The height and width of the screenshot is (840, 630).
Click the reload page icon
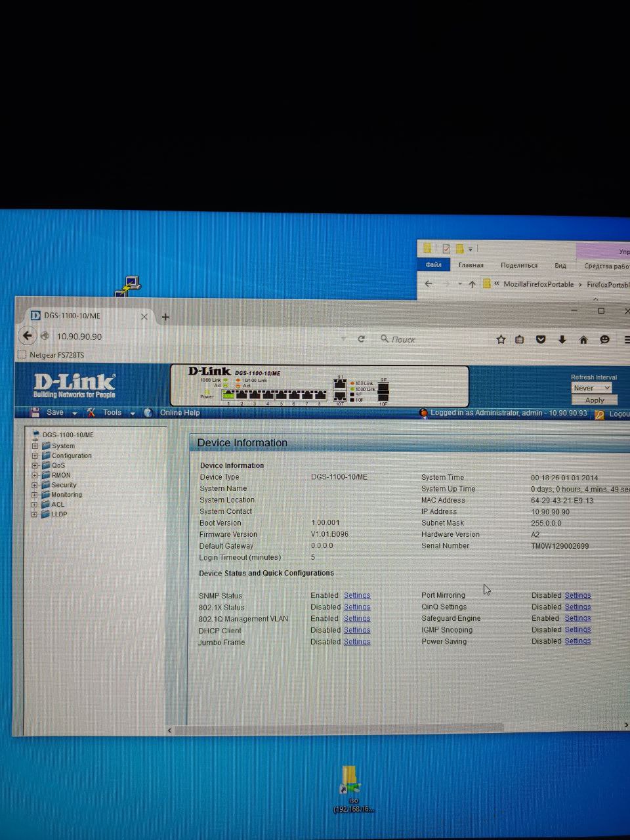(x=361, y=339)
